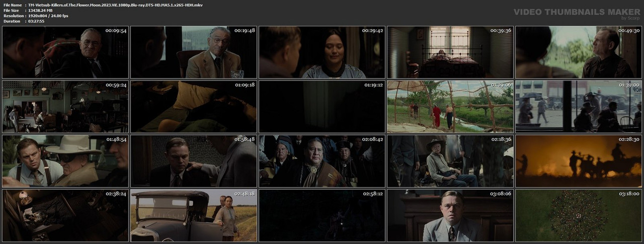Image resolution: width=644 pixels, height=244 pixels.
Task: Click the thumbnail stamped 01:48:54
Action: (65, 160)
